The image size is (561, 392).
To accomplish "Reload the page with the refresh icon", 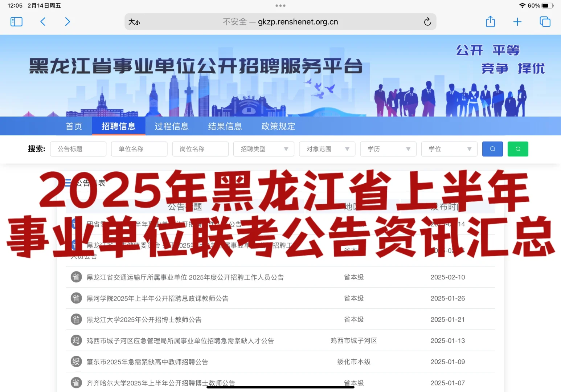I will tap(427, 22).
